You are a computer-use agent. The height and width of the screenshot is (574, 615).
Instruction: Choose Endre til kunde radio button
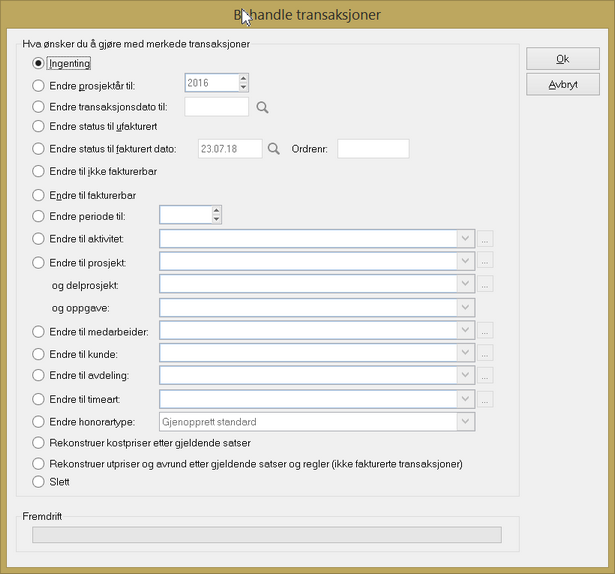pos(38,354)
